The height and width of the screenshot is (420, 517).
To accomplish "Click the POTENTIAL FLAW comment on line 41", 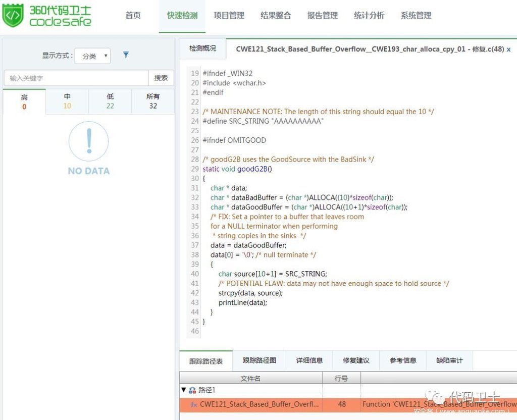I will pos(334,284).
